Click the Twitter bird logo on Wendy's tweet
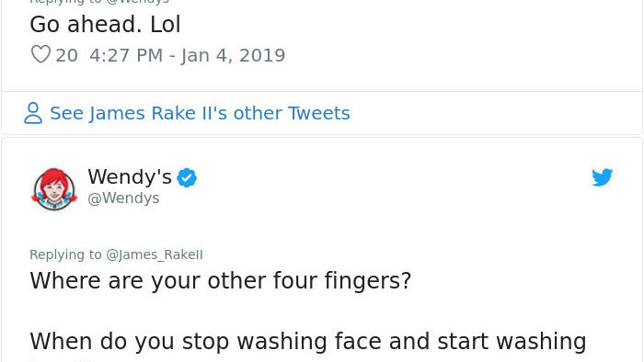Image resolution: width=644 pixels, height=362 pixels. click(x=602, y=177)
